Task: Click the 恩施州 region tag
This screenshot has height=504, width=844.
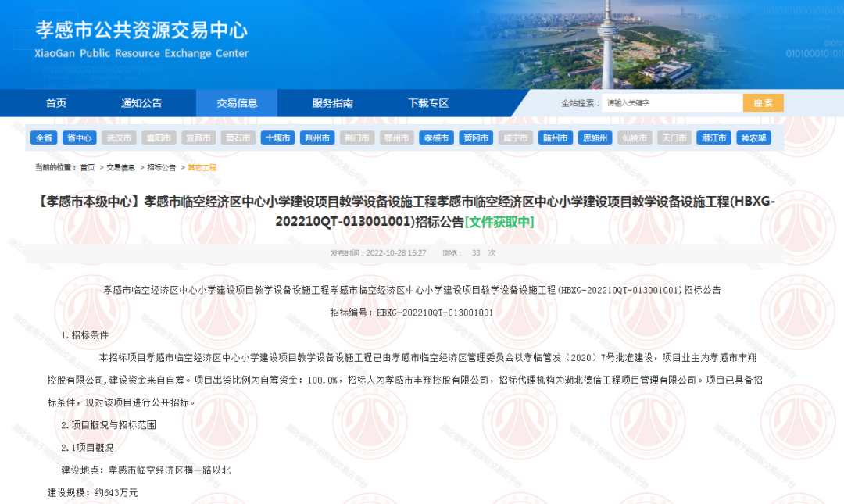Action: (595, 138)
